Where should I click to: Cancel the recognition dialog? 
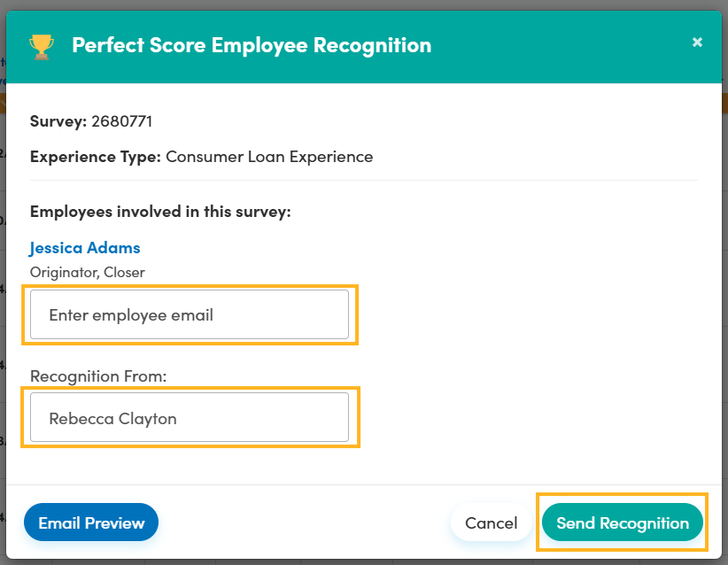click(492, 522)
